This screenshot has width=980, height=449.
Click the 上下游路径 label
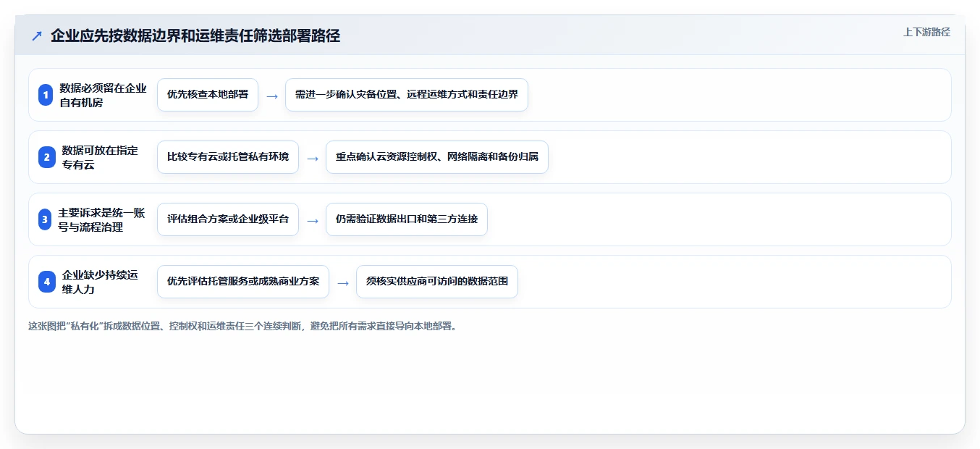(926, 32)
